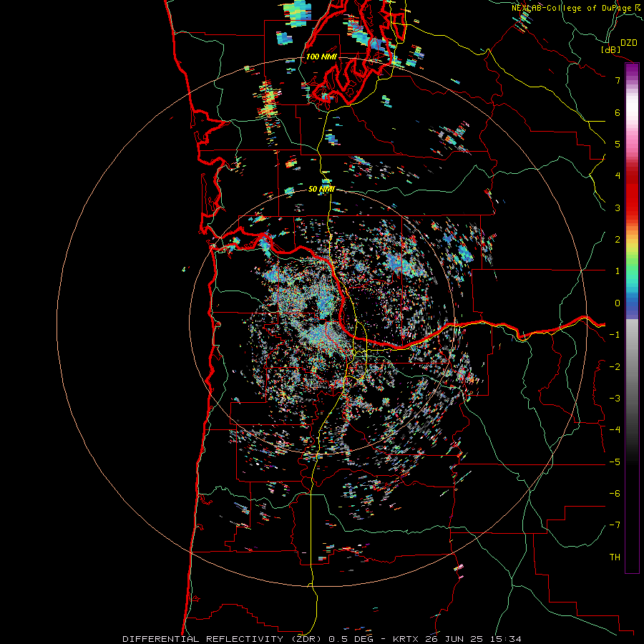Screen dimensions: 644x644
Task: Click the '-7' value on the colorbar scale
Action: [615, 525]
